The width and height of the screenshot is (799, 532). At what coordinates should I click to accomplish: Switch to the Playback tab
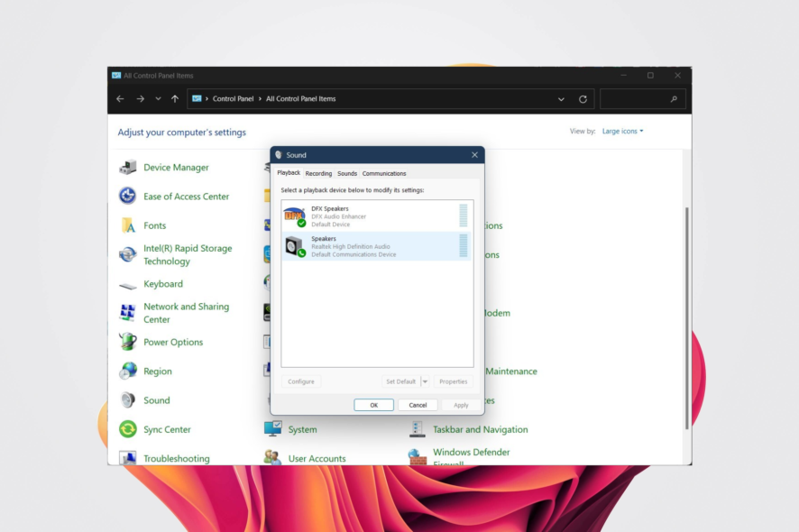(x=289, y=173)
